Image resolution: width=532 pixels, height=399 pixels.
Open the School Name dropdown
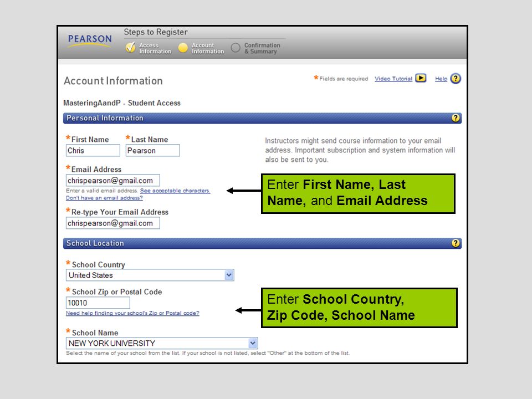[x=162, y=343]
